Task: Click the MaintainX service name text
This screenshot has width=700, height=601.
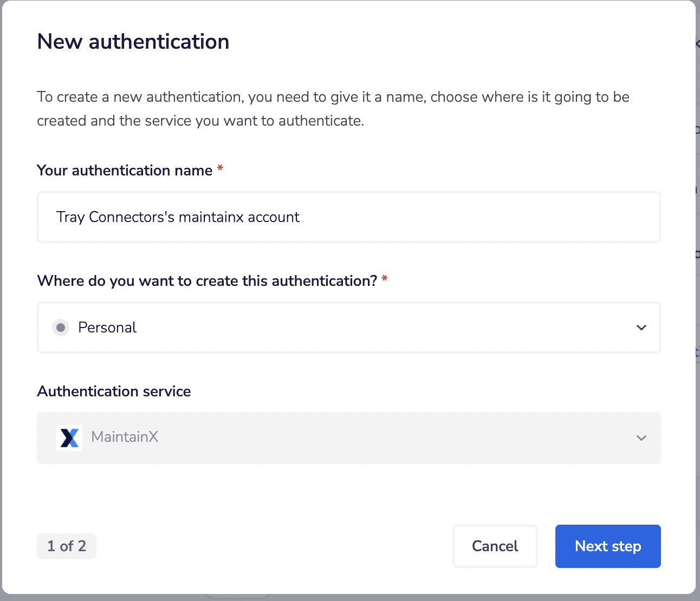Action: 125,436
